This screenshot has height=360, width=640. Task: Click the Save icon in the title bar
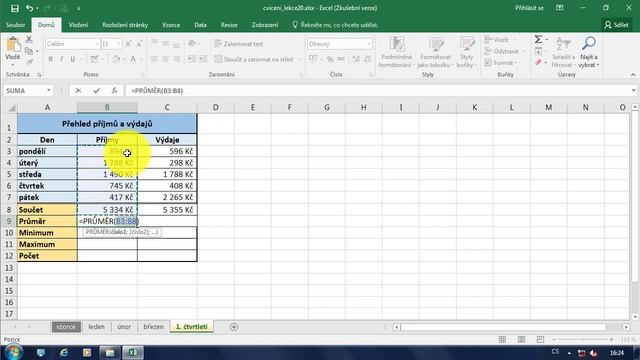(x=15, y=8)
